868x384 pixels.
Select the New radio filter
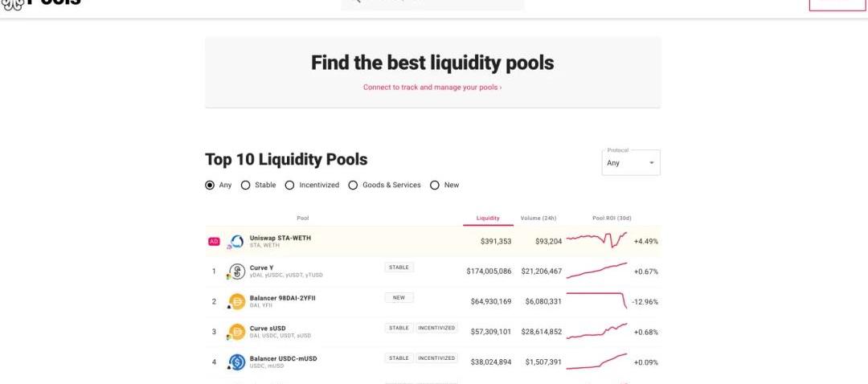(x=435, y=185)
